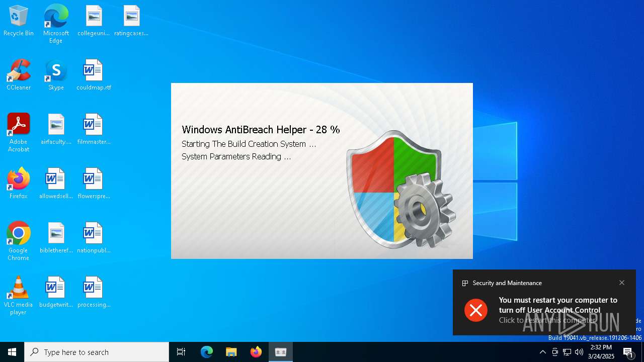The image size is (644, 362).
Task: Click the Windows AntiBreach Helper title text
Action: click(x=261, y=130)
